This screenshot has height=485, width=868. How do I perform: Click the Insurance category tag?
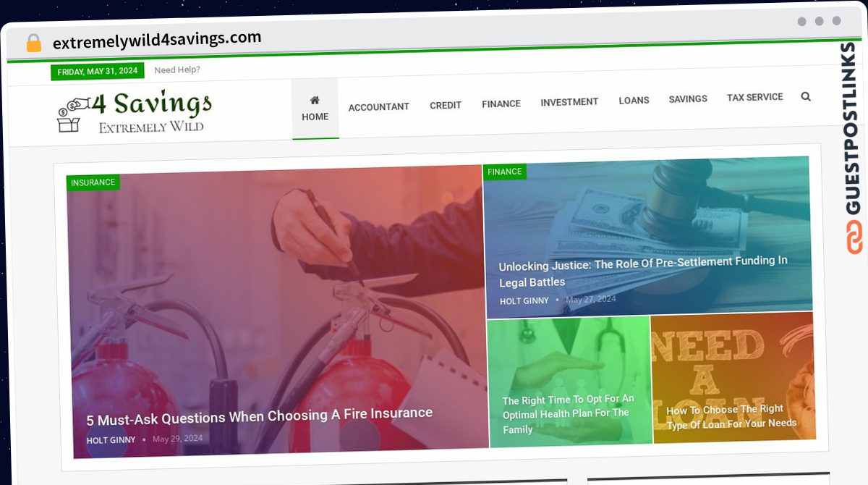(x=93, y=182)
